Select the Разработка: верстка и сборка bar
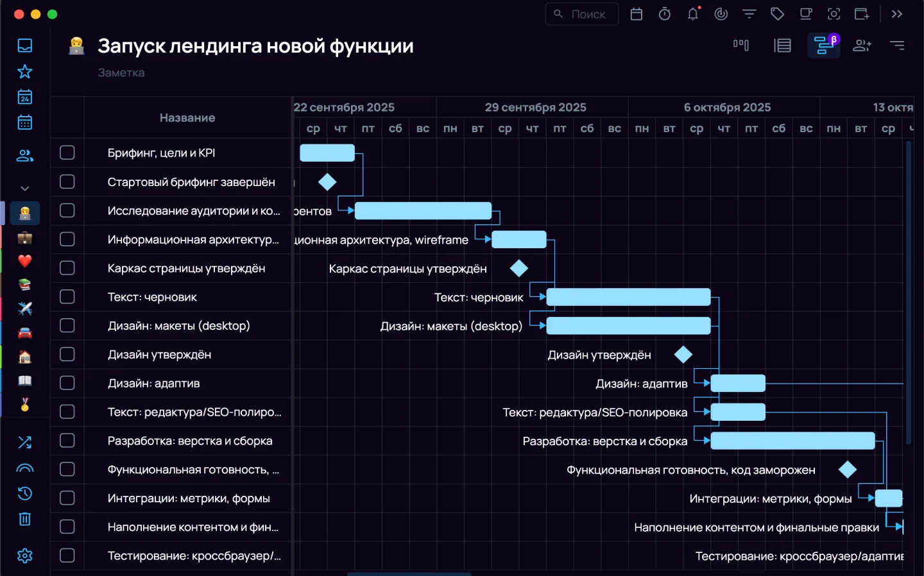 pos(793,441)
